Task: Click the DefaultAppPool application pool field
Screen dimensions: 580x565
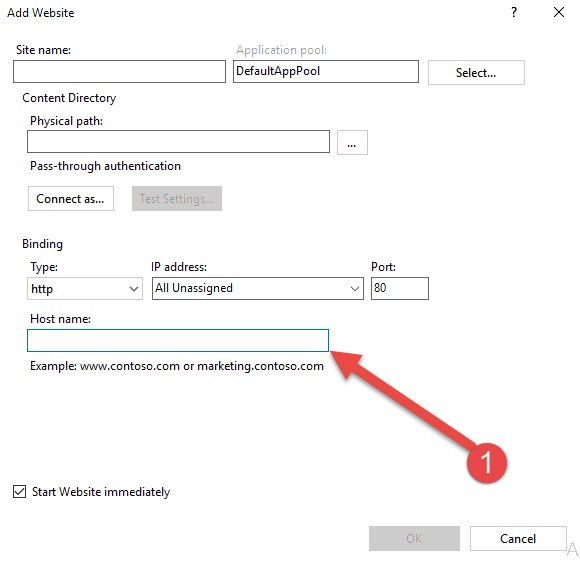Action: tap(326, 71)
